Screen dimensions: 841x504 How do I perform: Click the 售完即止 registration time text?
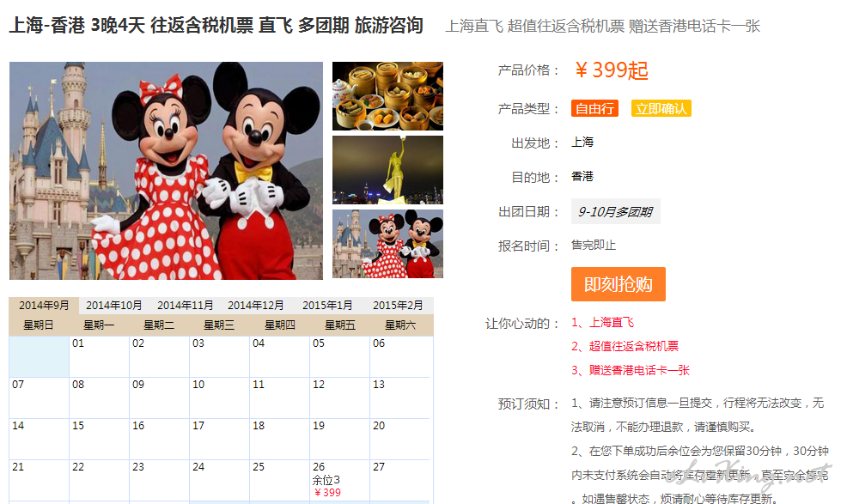pyautogui.click(x=594, y=245)
